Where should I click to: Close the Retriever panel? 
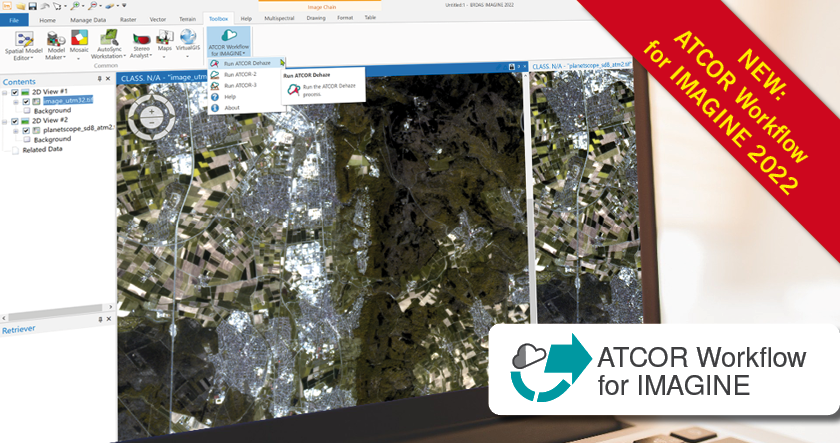pos(109,319)
